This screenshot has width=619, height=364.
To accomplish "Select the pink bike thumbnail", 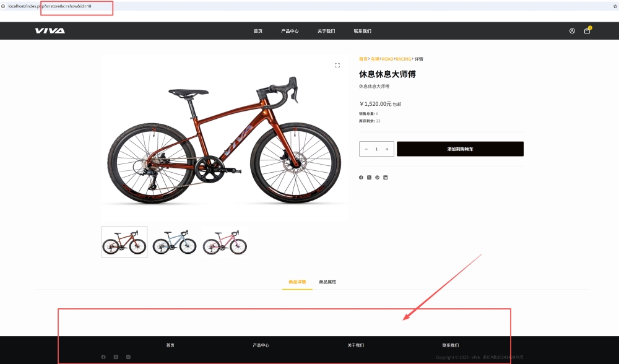I will tap(225, 242).
